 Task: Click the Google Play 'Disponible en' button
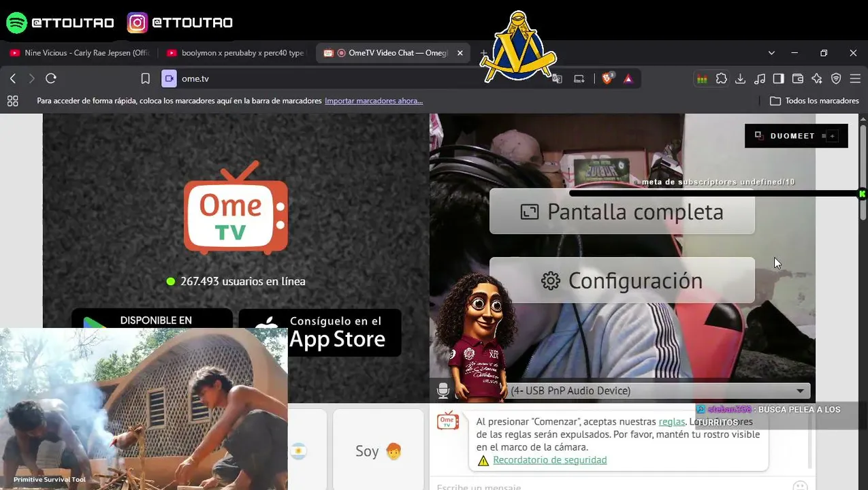coord(152,318)
